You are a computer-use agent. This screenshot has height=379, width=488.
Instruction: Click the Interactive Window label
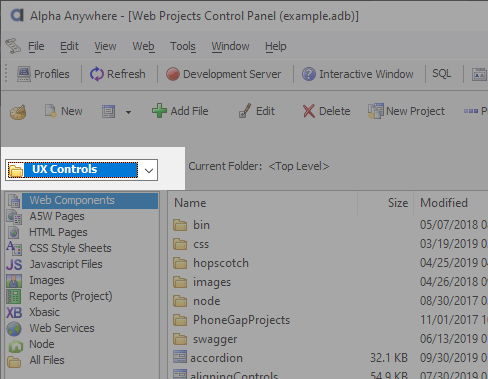[366, 74]
